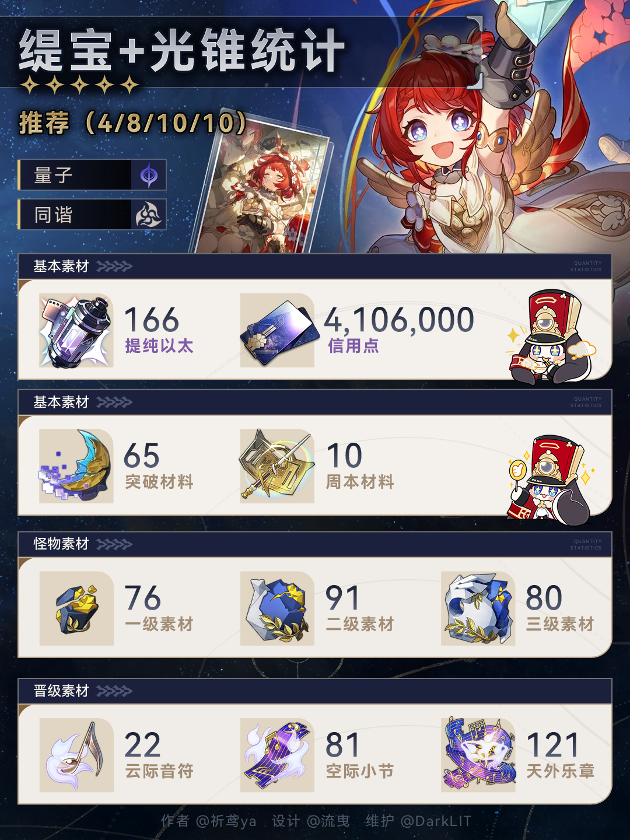The width and height of the screenshot is (630, 840).
Task: Click the 信用点 credit card icon
Action: click(277, 331)
